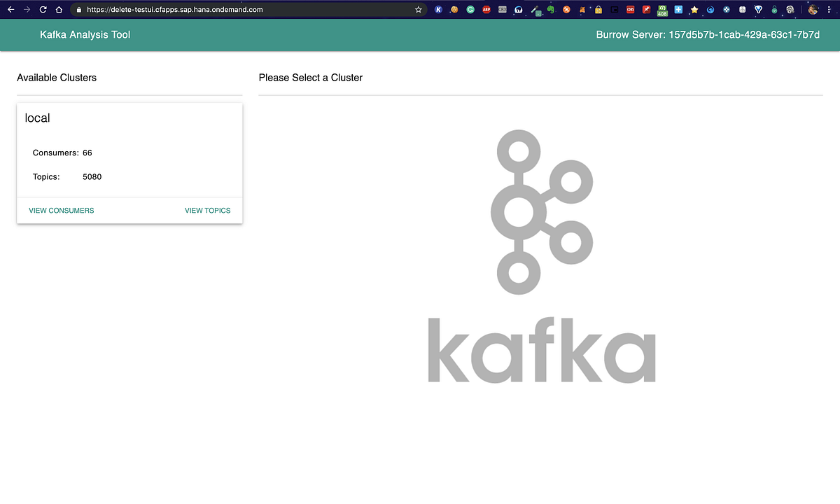840x504 pixels.
Task: Open the cookie manager extension
Action: click(454, 10)
